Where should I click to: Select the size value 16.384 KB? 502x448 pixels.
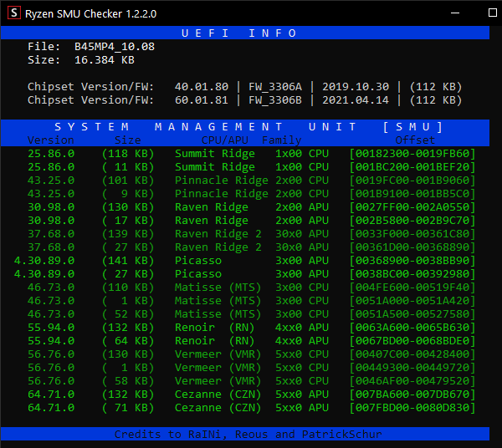[105, 60]
